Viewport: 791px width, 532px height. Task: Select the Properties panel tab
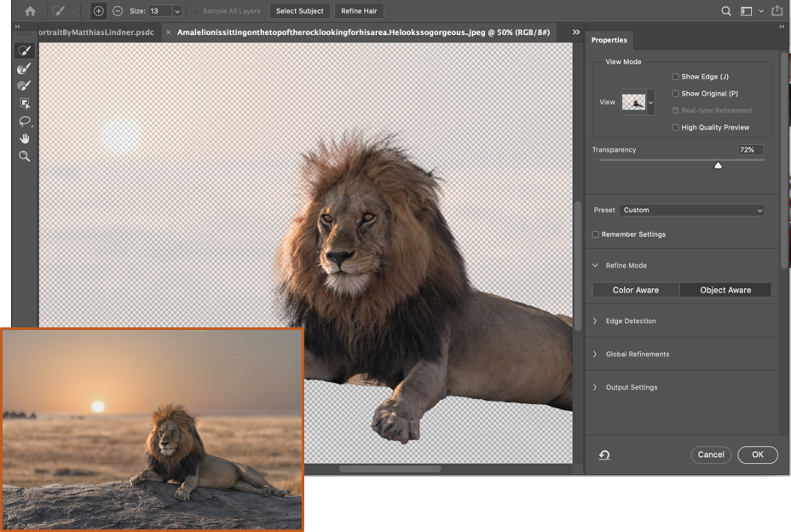(x=609, y=40)
